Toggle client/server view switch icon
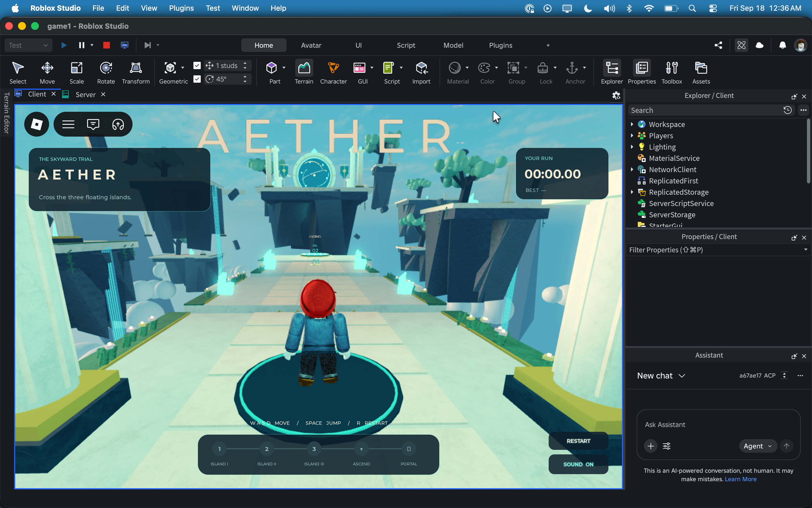 125,45
